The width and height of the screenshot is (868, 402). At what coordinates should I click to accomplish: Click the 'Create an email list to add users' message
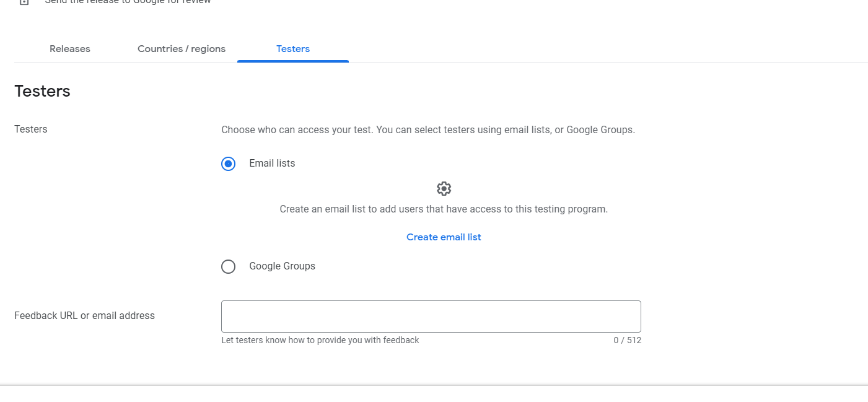coord(444,209)
